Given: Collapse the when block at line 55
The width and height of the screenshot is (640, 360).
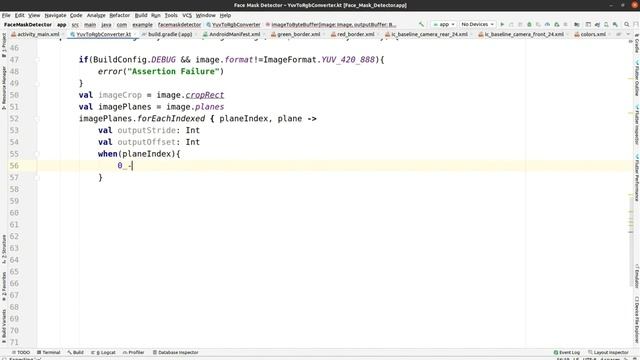Looking at the screenshot, I should point(37,154).
